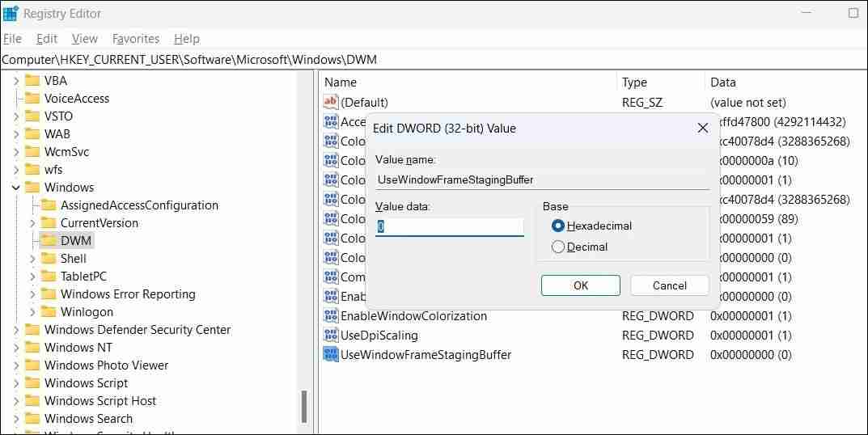Click the VoiceAccess folder icon

(32, 98)
